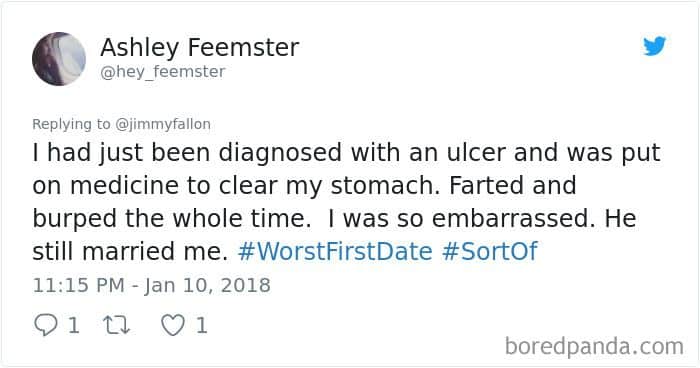Open Ashley Feemster's profile picture

click(59, 59)
